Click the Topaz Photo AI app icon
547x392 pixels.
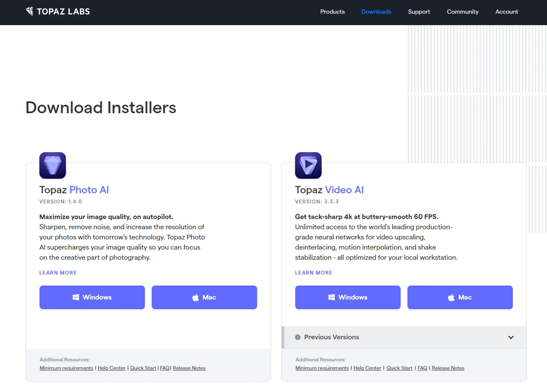(x=53, y=165)
